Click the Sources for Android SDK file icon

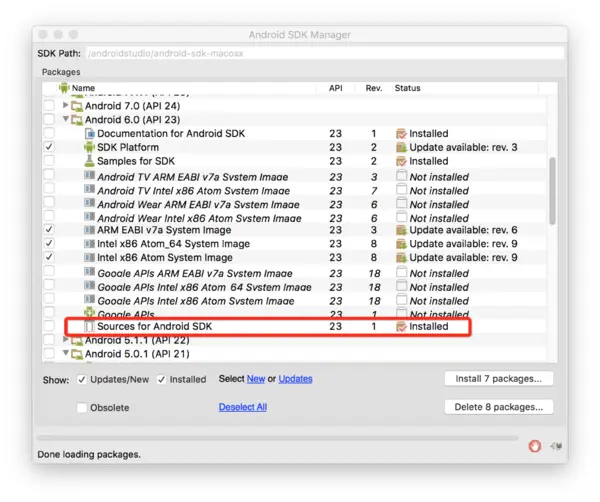point(89,326)
